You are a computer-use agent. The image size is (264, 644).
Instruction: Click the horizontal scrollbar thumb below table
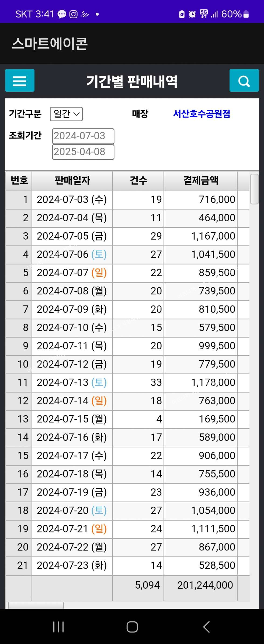(36, 605)
